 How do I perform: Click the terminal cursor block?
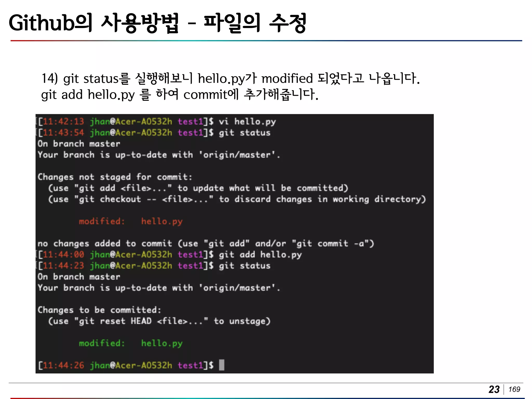(x=222, y=365)
